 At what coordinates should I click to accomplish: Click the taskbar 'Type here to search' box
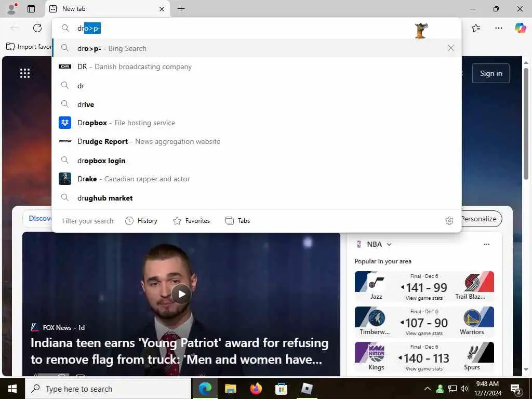click(x=108, y=389)
